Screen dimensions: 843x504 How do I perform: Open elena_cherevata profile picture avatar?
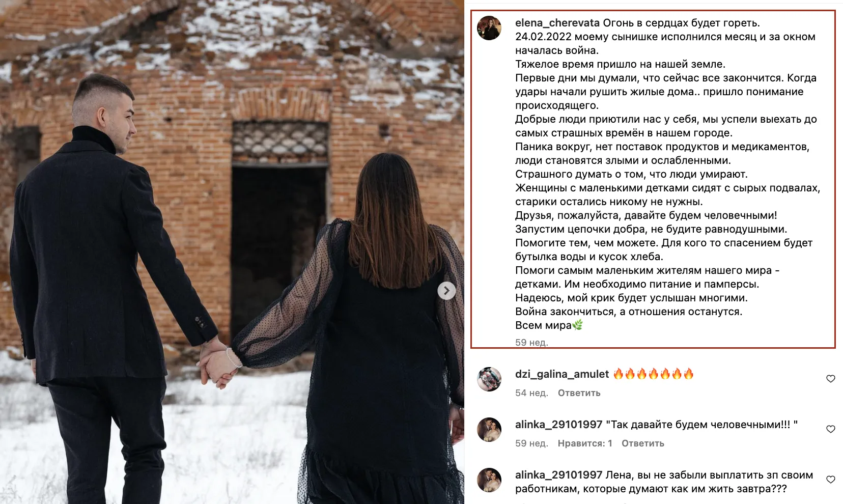(489, 27)
